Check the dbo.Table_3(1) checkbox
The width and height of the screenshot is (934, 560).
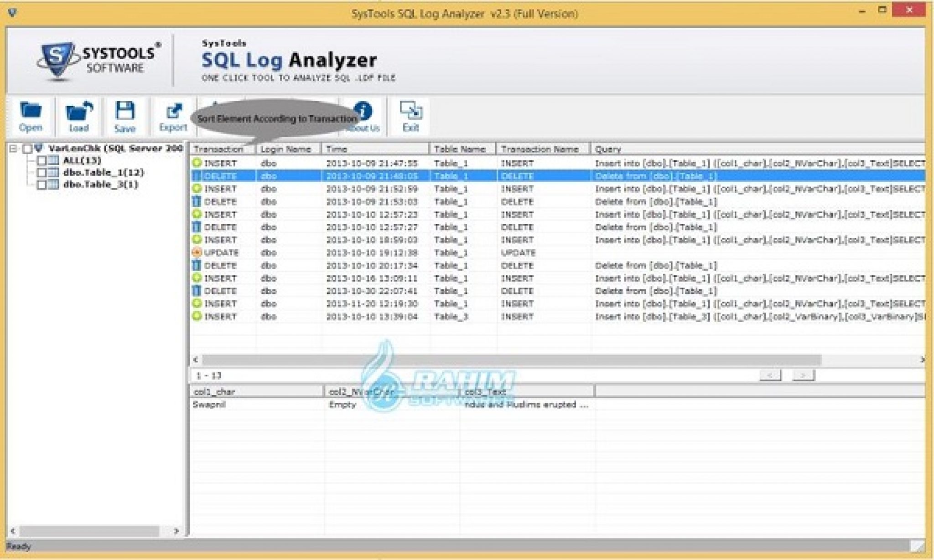pos(42,185)
